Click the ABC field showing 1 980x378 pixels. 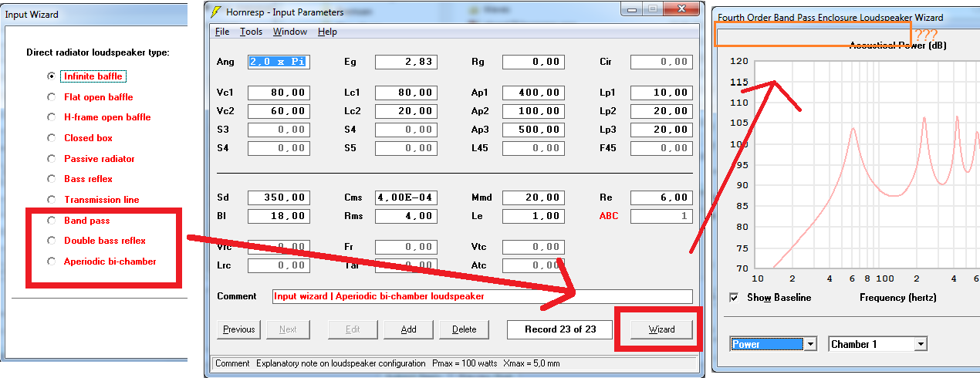click(661, 216)
